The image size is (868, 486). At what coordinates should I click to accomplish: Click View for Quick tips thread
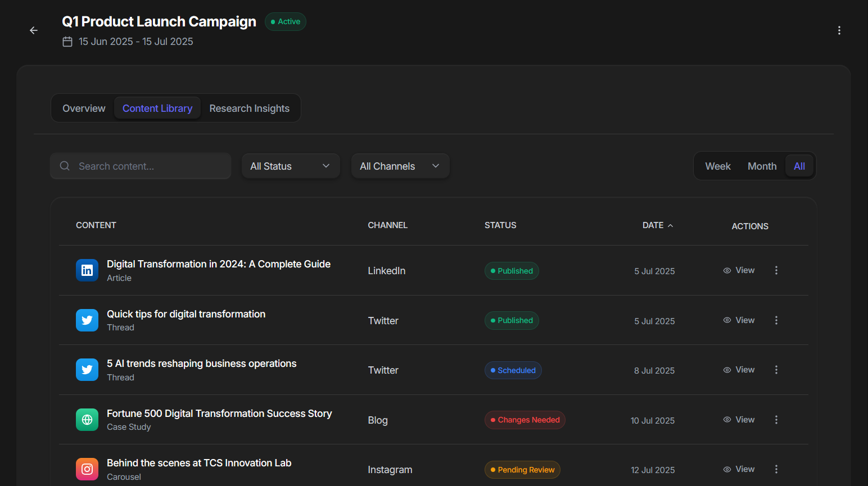(739, 320)
